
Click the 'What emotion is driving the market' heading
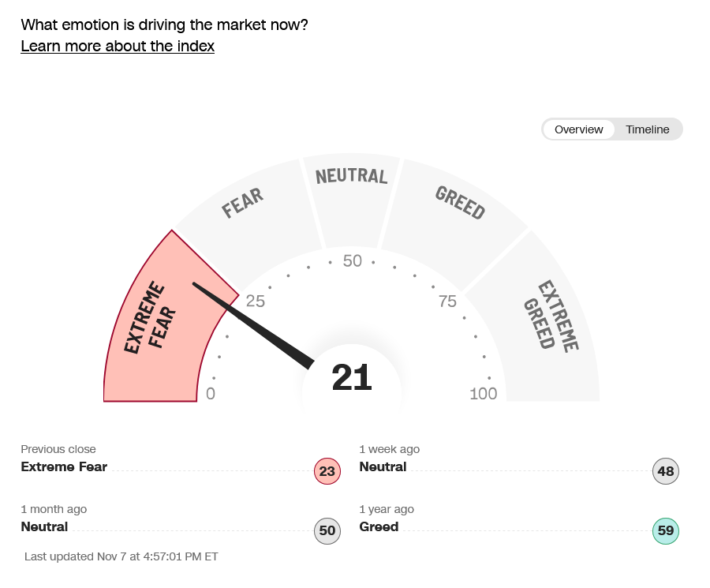tap(164, 24)
